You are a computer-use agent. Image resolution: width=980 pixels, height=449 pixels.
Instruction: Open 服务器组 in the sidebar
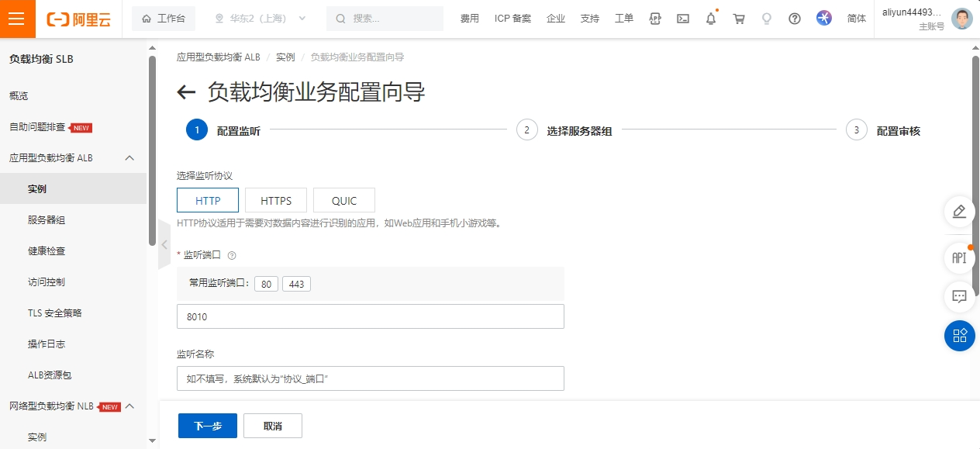click(x=47, y=220)
